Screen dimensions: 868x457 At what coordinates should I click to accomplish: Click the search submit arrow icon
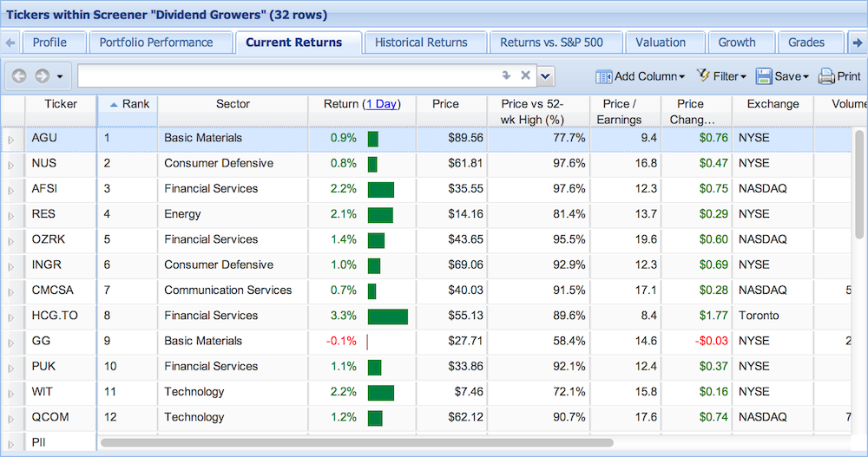point(506,75)
